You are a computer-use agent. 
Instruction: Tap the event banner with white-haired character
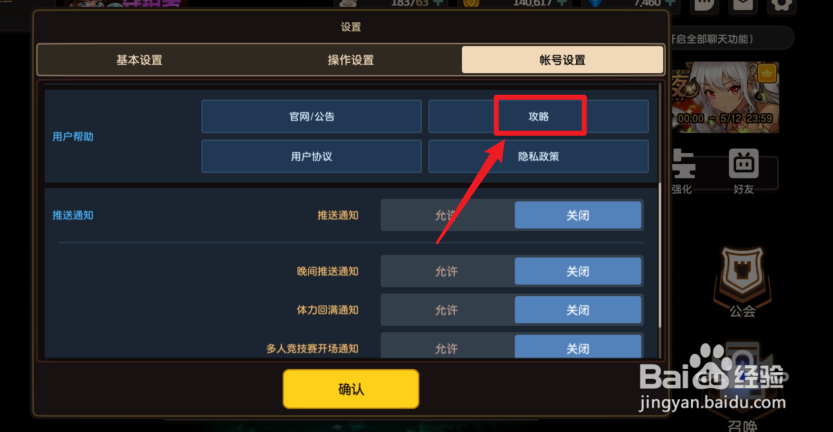(725, 98)
